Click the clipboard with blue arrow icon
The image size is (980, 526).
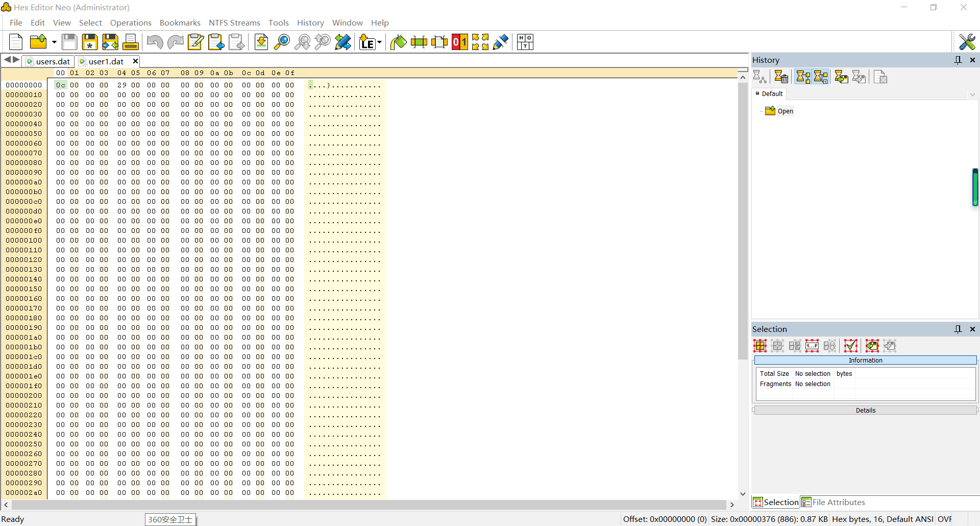point(216,42)
